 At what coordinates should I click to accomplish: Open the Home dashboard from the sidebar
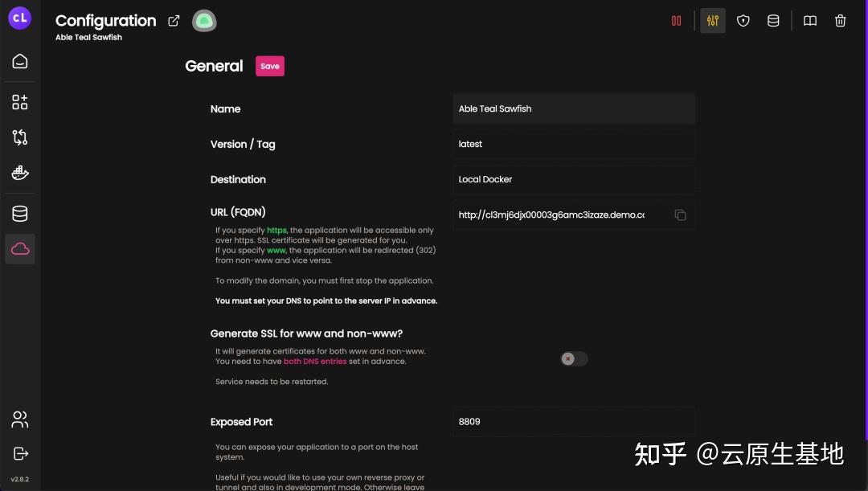point(20,60)
